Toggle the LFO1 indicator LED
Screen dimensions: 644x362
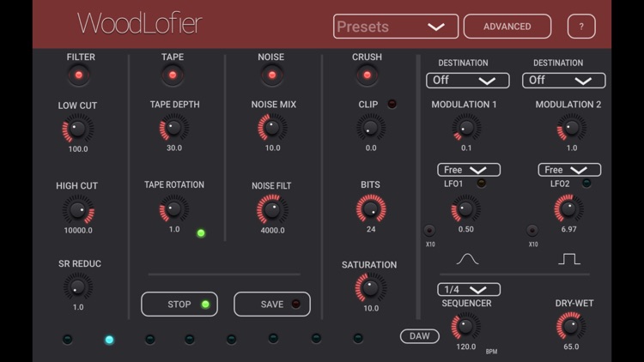[x=481, y=183]
